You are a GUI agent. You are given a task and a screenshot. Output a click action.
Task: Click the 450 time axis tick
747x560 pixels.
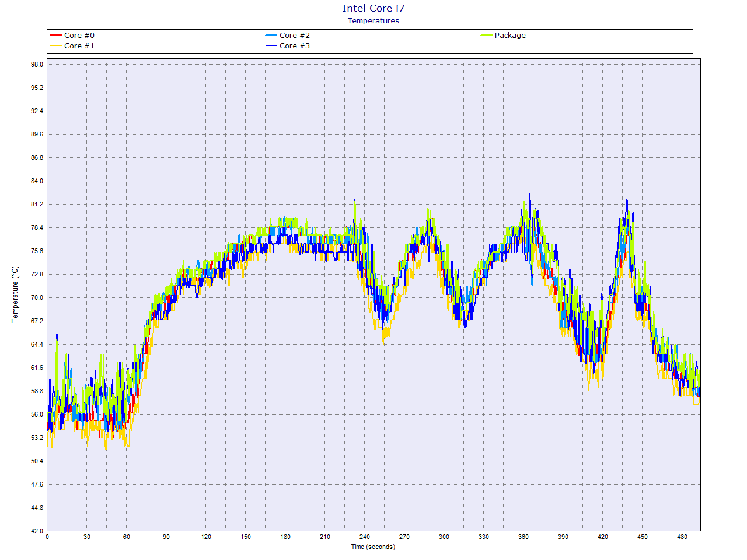643,537
